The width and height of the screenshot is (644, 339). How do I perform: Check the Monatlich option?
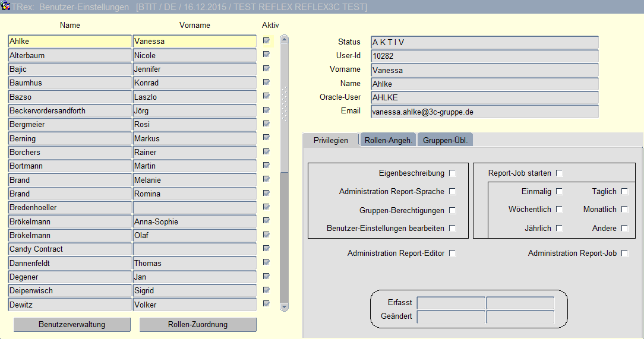click(624, 209)
